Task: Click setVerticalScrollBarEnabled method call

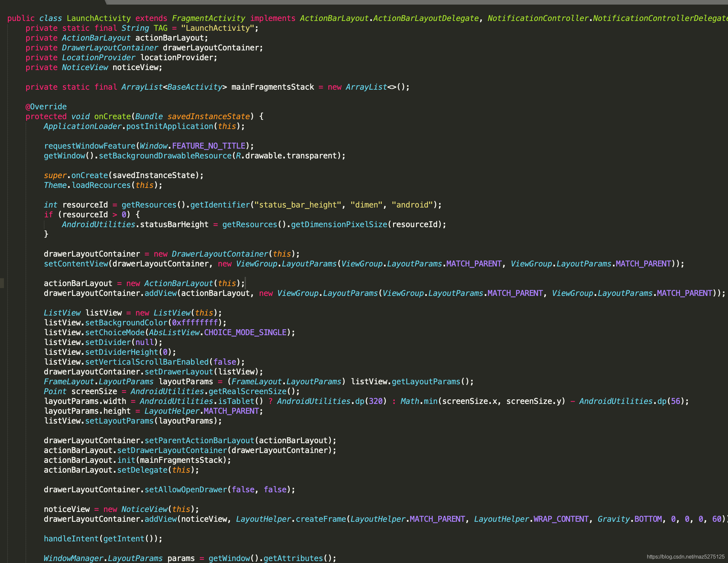Action: [147, 362]
